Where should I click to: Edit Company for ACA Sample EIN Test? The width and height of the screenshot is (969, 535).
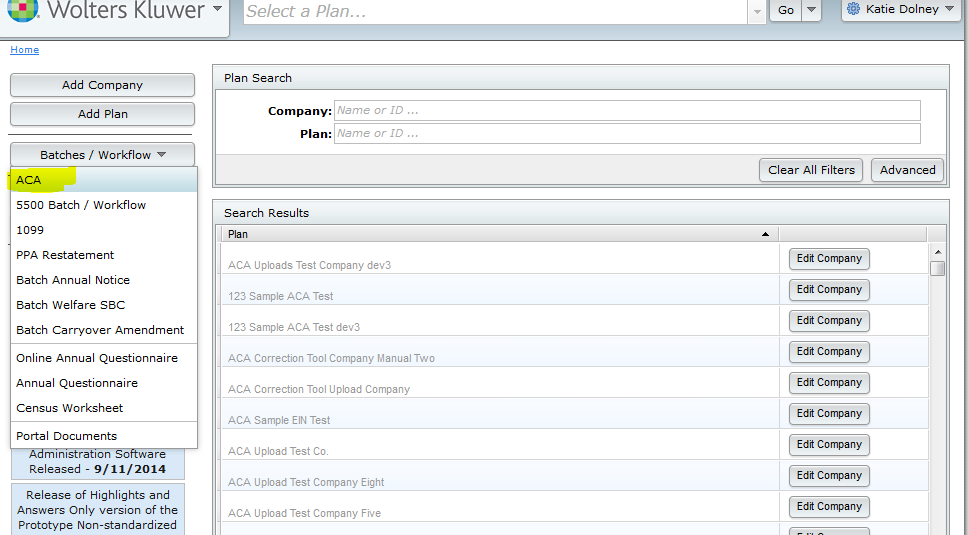coord(829,413)
